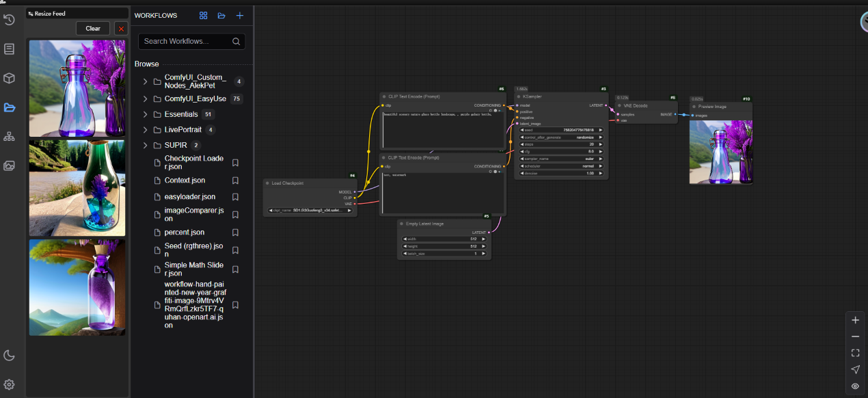The height and width of the screenshot is (398, 868).
Task: Zoom in on the canvas
Action: 855,320
